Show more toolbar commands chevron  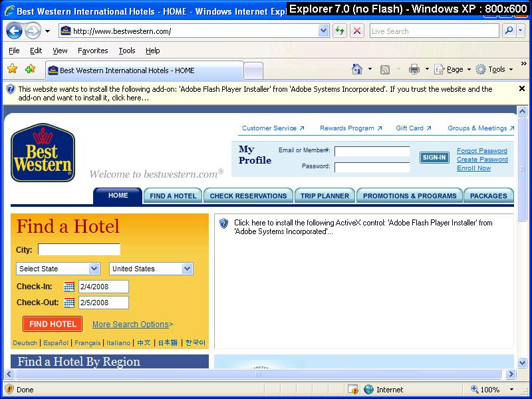(x=524, y=63)
